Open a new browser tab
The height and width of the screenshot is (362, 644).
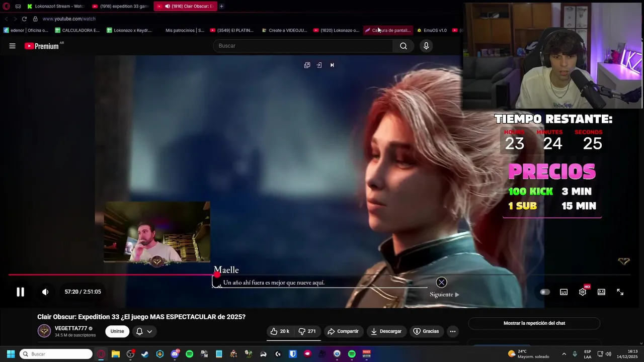(x=221, y=6)
